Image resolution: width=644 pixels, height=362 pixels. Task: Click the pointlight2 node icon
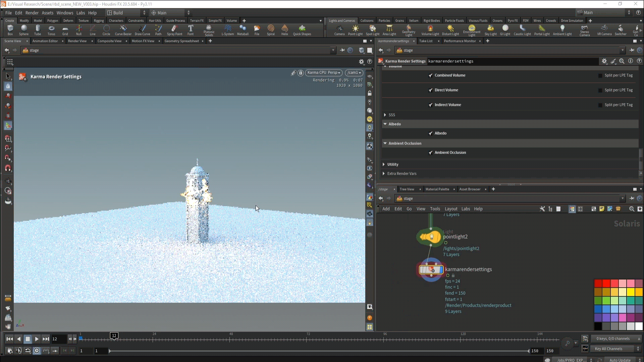pyautogui.click(x=431, y=237)
